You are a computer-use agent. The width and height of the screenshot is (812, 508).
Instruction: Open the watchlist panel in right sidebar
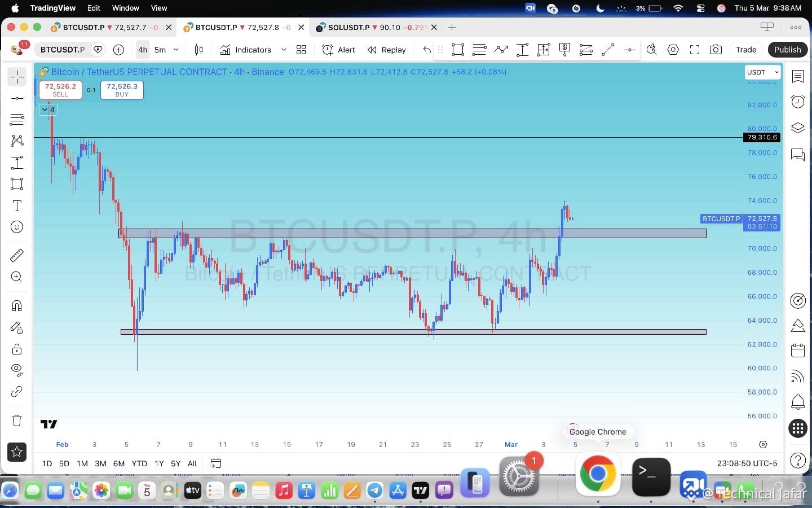798,76
